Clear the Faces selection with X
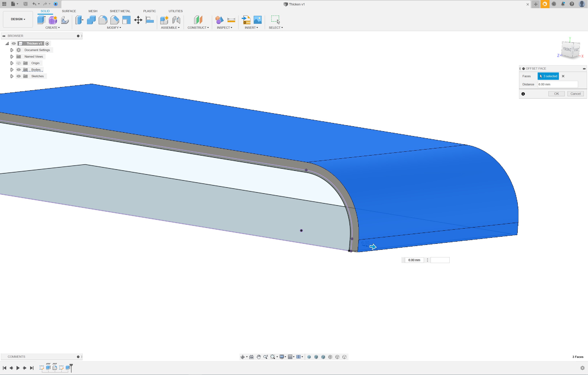This screenshot has width=588, height=375. (x=563, y=76)
